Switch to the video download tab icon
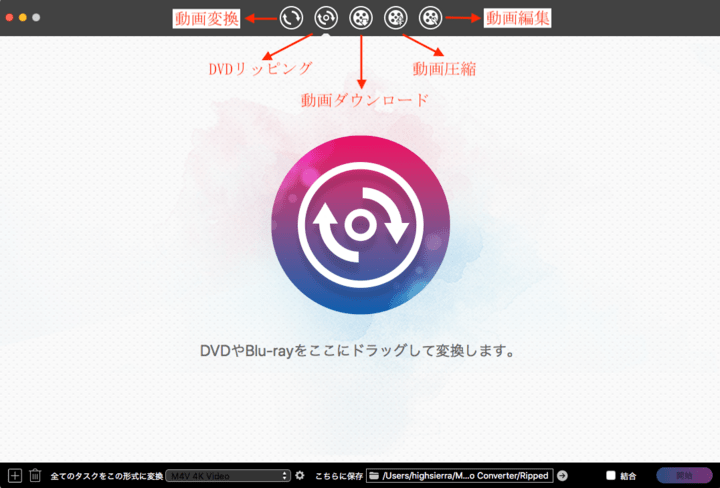The image size is (720, 488). 360,17
